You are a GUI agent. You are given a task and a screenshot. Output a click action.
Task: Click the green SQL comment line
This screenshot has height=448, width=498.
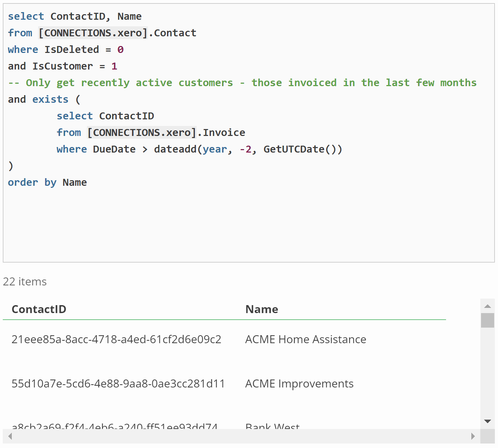242,83
